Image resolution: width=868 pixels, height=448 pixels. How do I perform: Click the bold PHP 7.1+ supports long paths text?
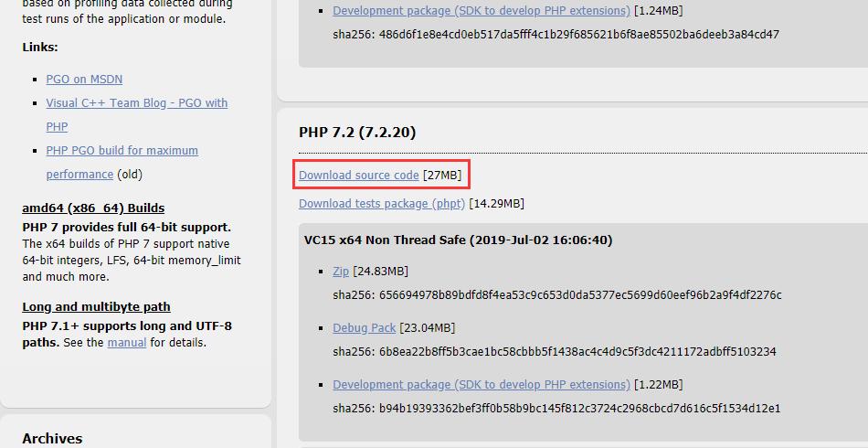click(127, 334)
